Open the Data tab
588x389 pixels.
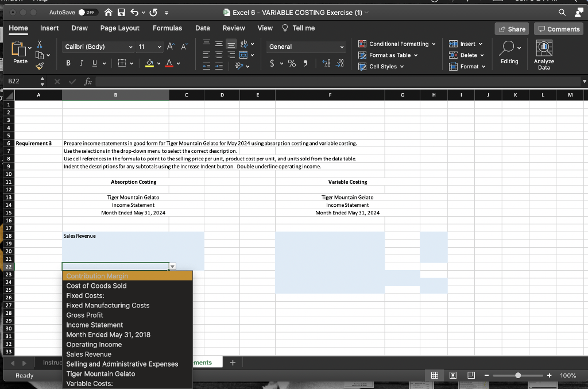click(x=203, y=28)
